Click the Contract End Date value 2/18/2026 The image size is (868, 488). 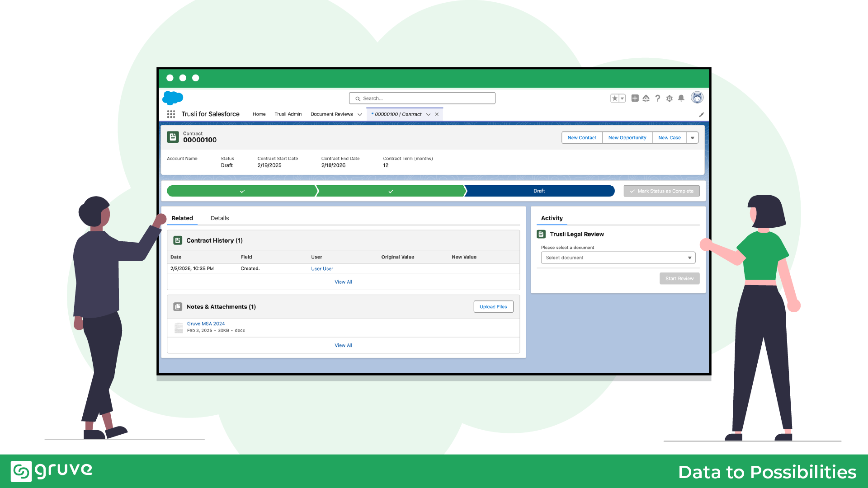[x=333, y=165]
